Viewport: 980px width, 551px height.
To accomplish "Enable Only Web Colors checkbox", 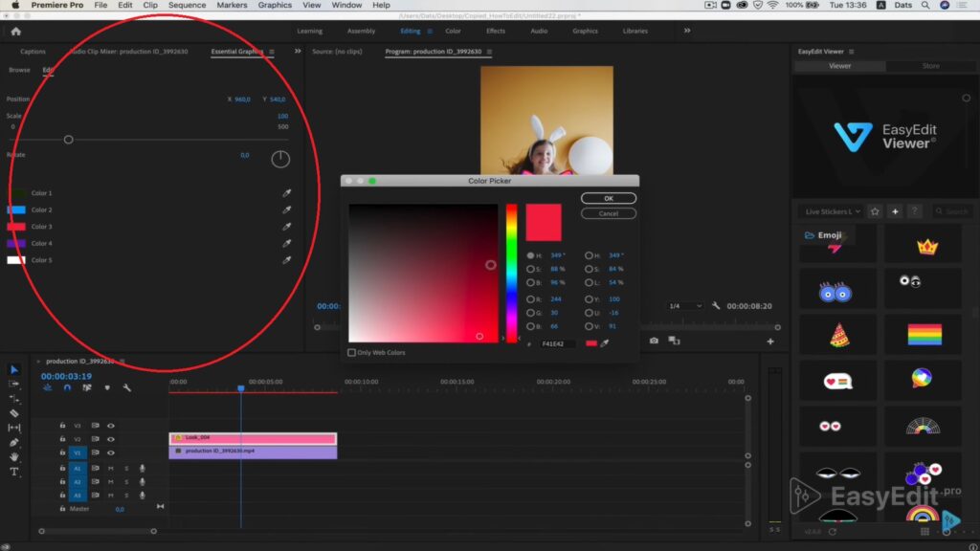I will [352, 353].
